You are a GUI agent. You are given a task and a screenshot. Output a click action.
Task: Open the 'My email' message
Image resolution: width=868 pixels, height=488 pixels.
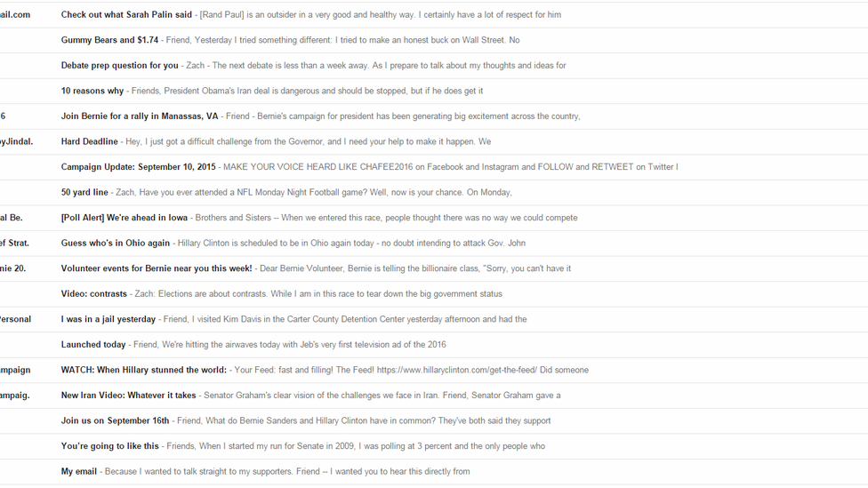coord(434,472)
